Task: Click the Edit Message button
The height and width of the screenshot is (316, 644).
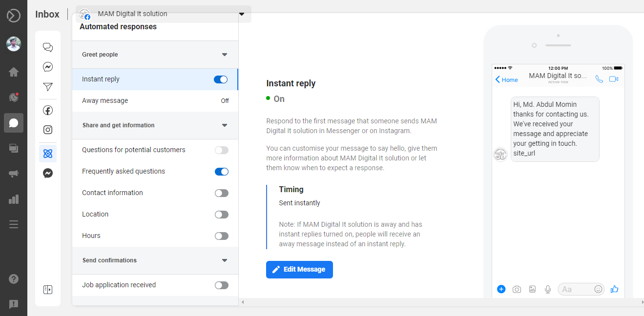Action: coord(299,270)
